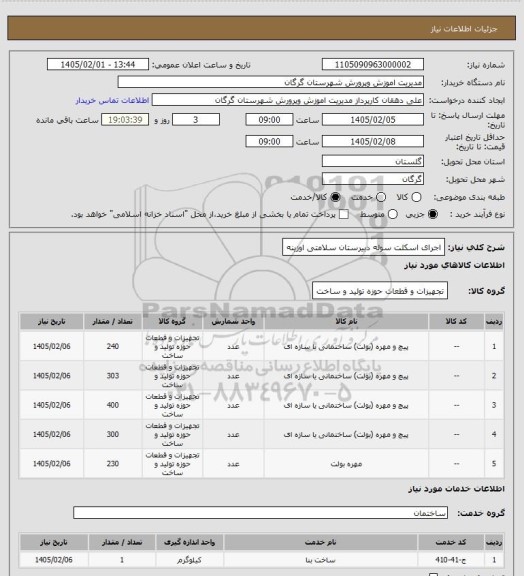Viewport: 524px width, 576px height.
Task: Select the خدمت radio button
Action: 381,197
